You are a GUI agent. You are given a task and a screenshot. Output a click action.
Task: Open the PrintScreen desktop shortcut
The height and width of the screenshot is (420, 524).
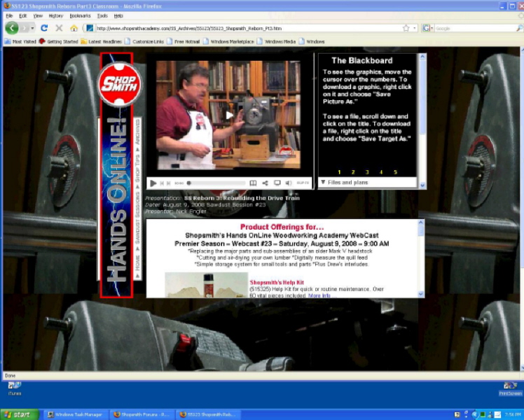[x=510, y=388]
